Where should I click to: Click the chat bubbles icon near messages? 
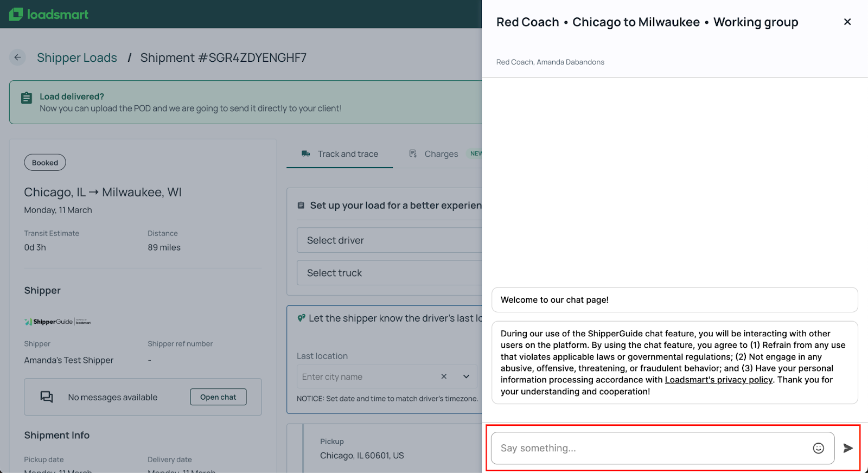pos(47,397)
